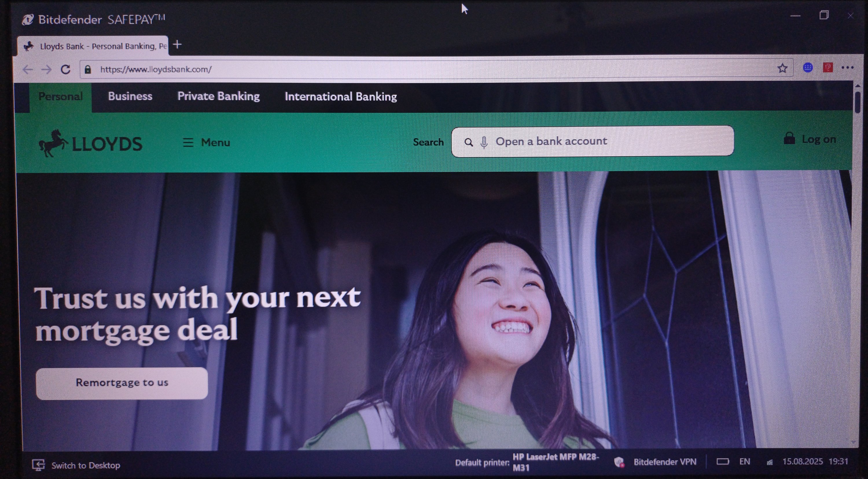This screenshot has width=868, height=479.
Task: Open a new tab with the plus icon
Action: pos(177,44)
